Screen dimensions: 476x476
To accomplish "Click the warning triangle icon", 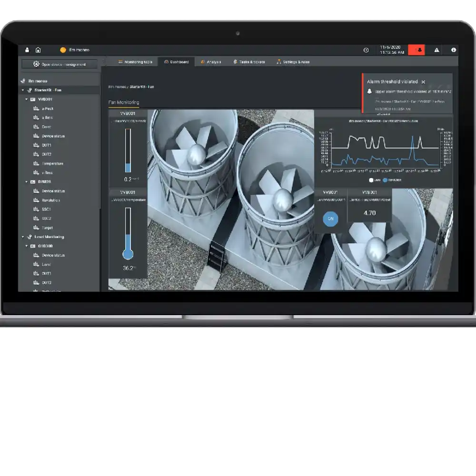I will pyautogui.click(x=436, y=50).
